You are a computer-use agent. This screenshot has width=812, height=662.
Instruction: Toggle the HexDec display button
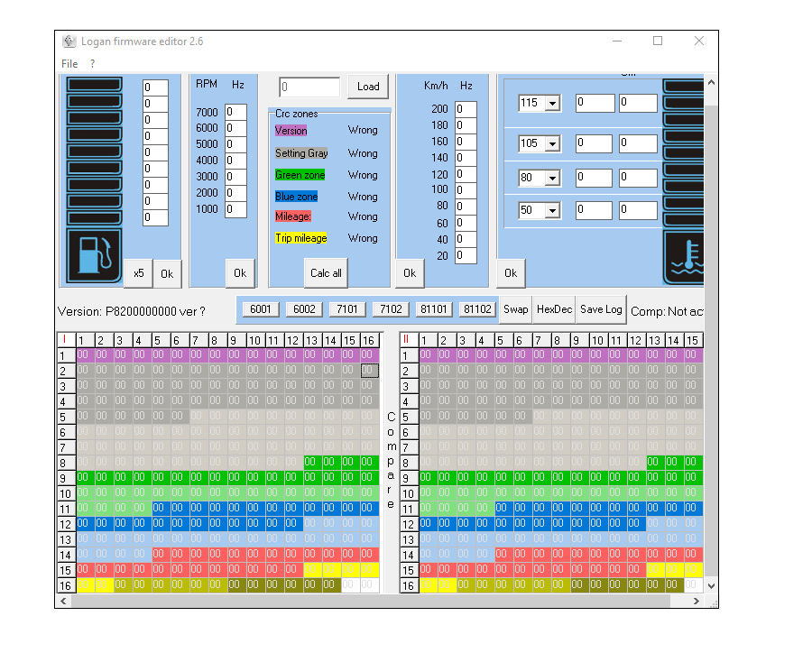[x=554, y=309]
